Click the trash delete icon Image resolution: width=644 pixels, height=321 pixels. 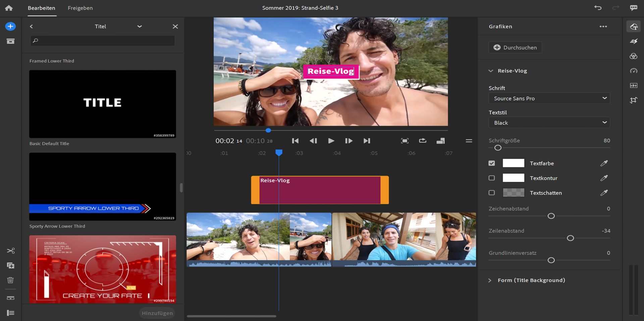coord(11,280)
